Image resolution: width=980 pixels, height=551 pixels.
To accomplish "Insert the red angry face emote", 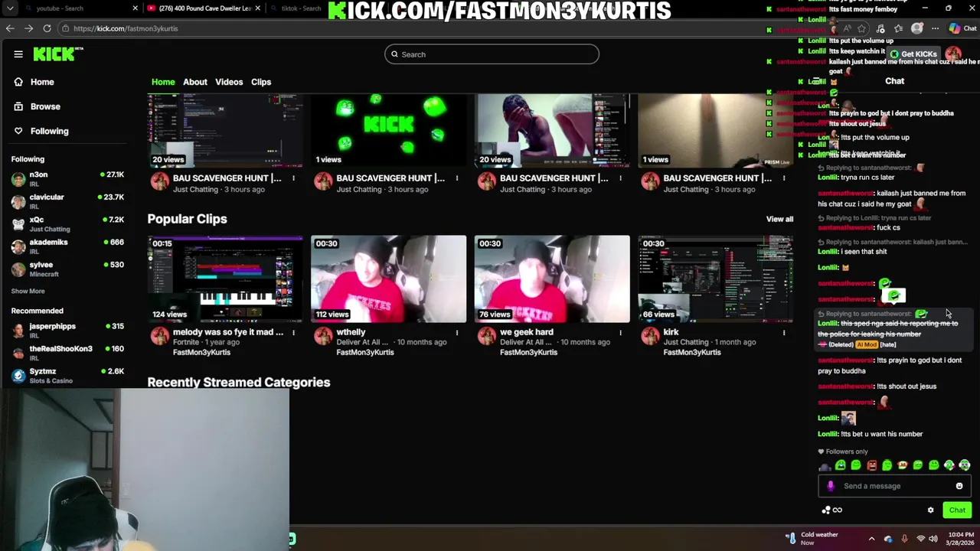I will click(x=871, y=465).
